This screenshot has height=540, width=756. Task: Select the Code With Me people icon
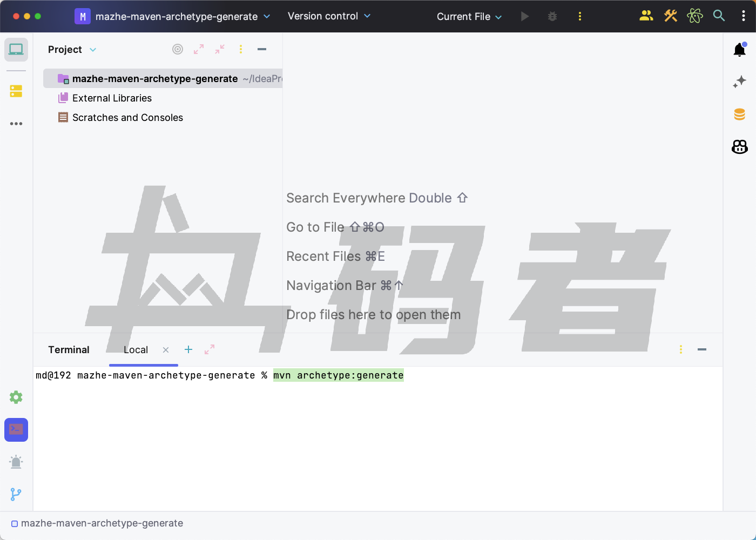pyautogui.click(x=646, y=16)
